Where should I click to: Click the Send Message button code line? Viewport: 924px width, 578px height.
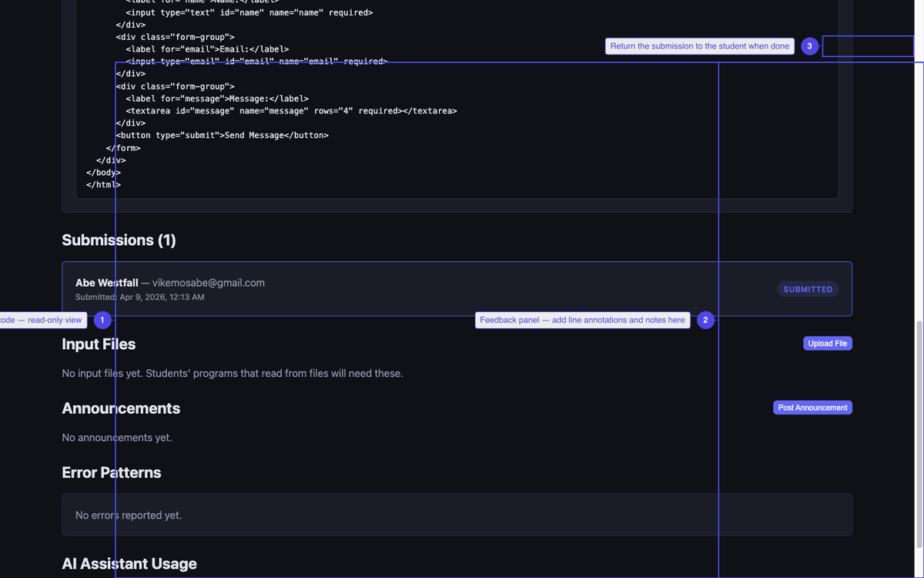(223, 136)
